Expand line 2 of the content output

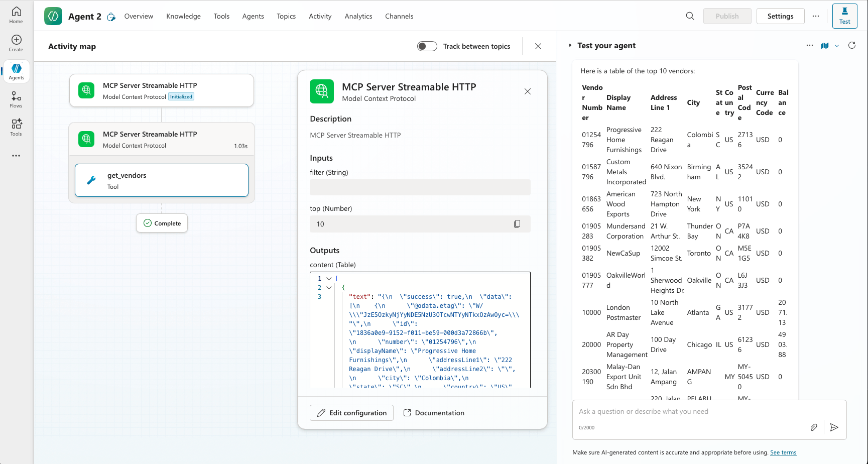point(329,287)
